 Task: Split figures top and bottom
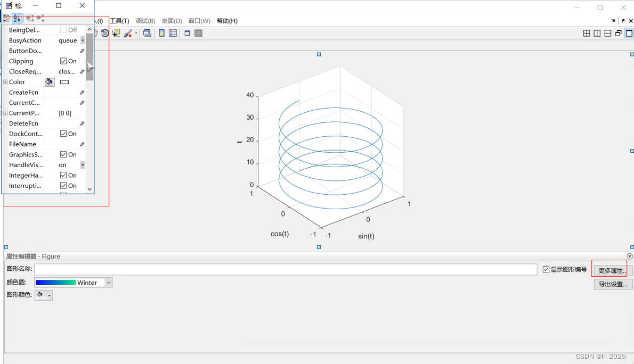tap(608, 33)
